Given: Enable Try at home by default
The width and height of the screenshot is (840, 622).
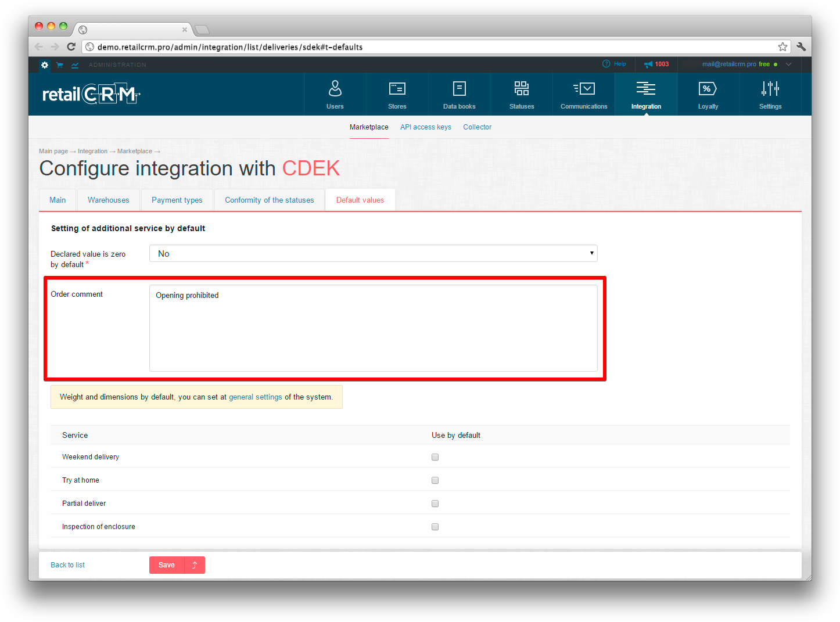Looking at the screenshot, I should coord(435,480).
